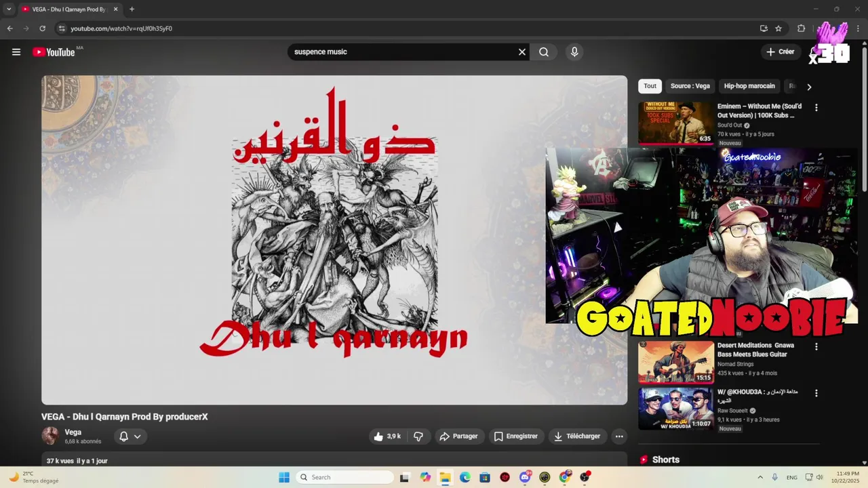Close the VEGA - Dhu l Qarnayn tab
The image size is (868, 488).
115,9
